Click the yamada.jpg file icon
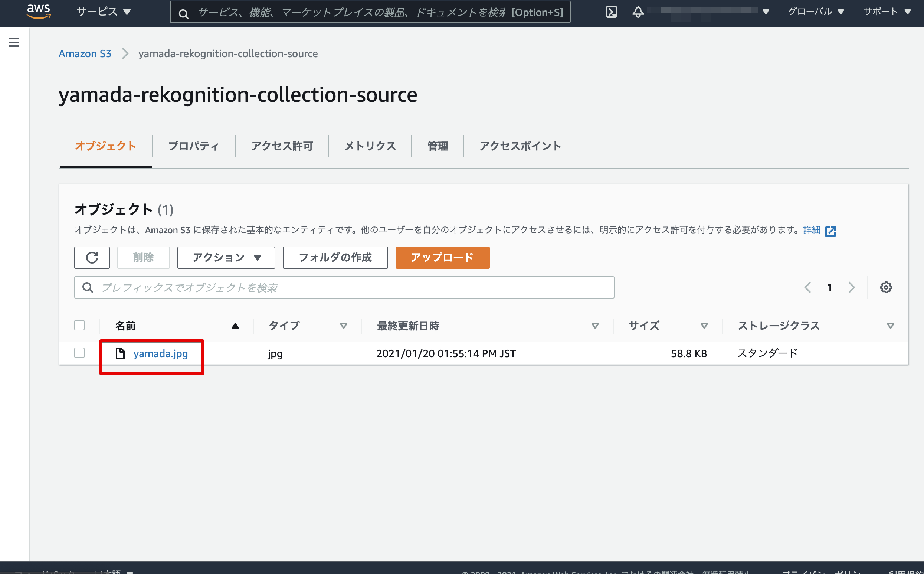 click(x=120, y=353)
